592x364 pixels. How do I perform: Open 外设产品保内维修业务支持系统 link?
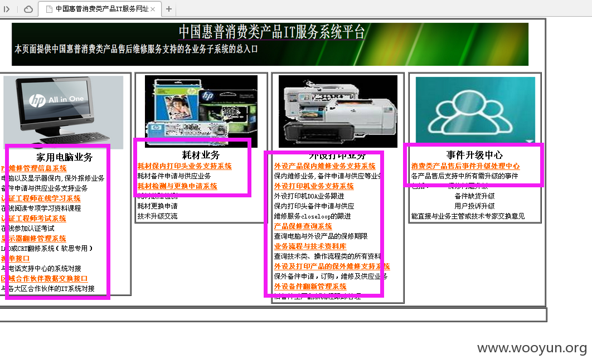pyautogui.click(x=324, y=166)
